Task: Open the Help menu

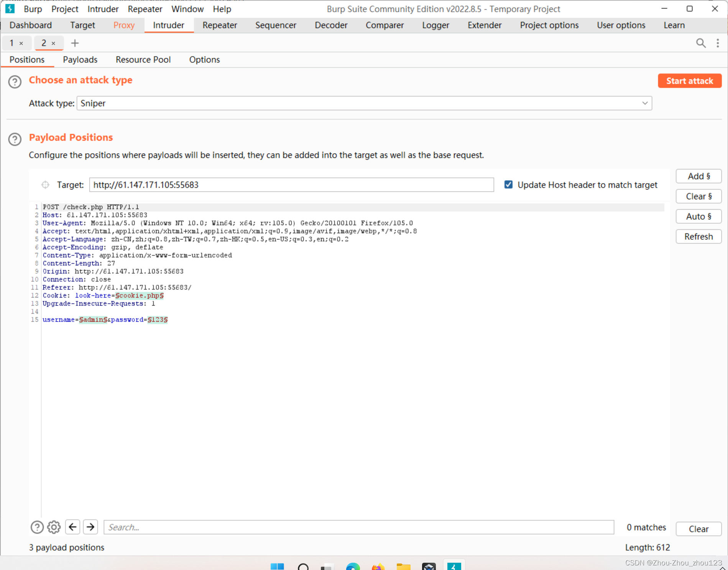Action: point(222,9)
